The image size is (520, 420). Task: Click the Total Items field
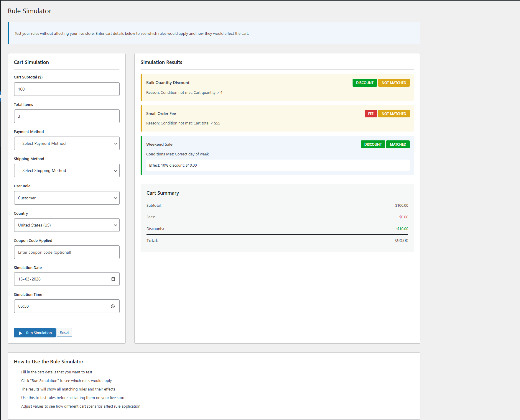coord(67,116)
